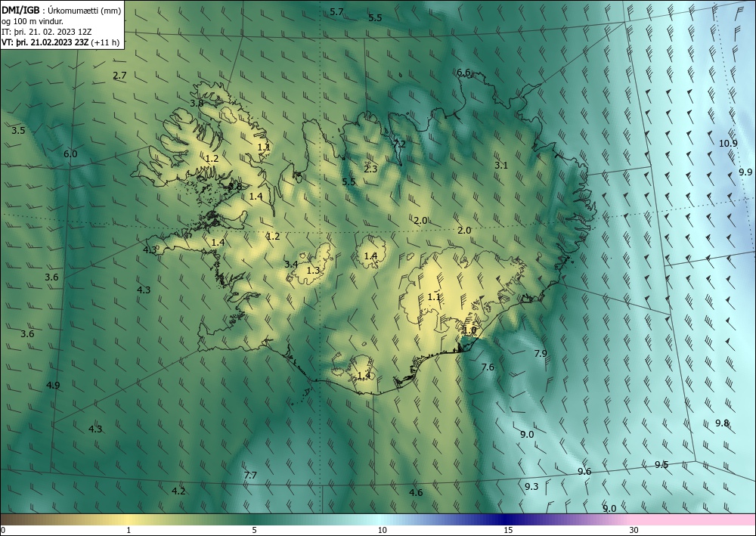Click the 2.3 precipitation value
The image size is (756, 536).
coord(370,169)
